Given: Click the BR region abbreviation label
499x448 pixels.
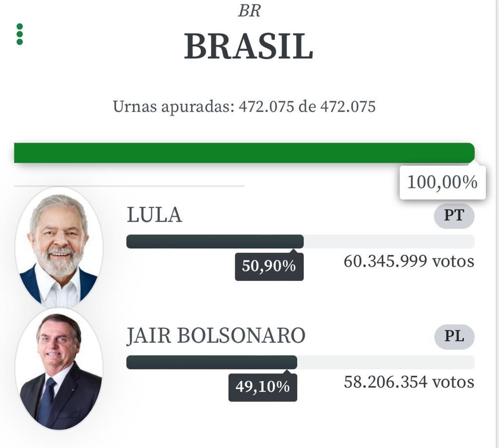Looking at the screenshot, I should click(249, 11).
